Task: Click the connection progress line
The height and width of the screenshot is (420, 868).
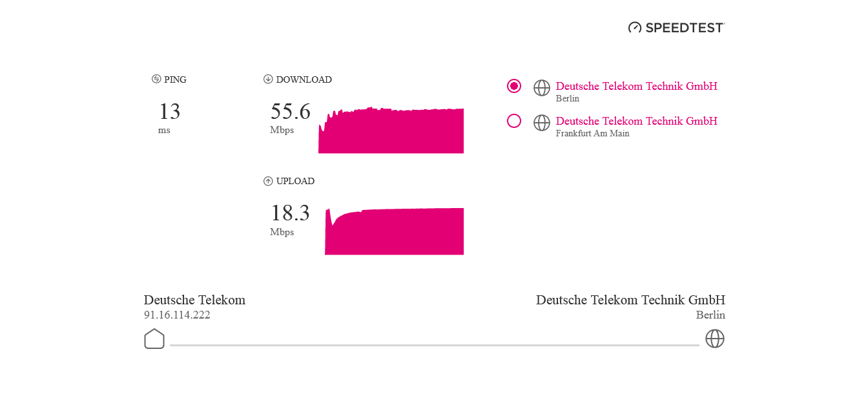Action: point(435,345)
